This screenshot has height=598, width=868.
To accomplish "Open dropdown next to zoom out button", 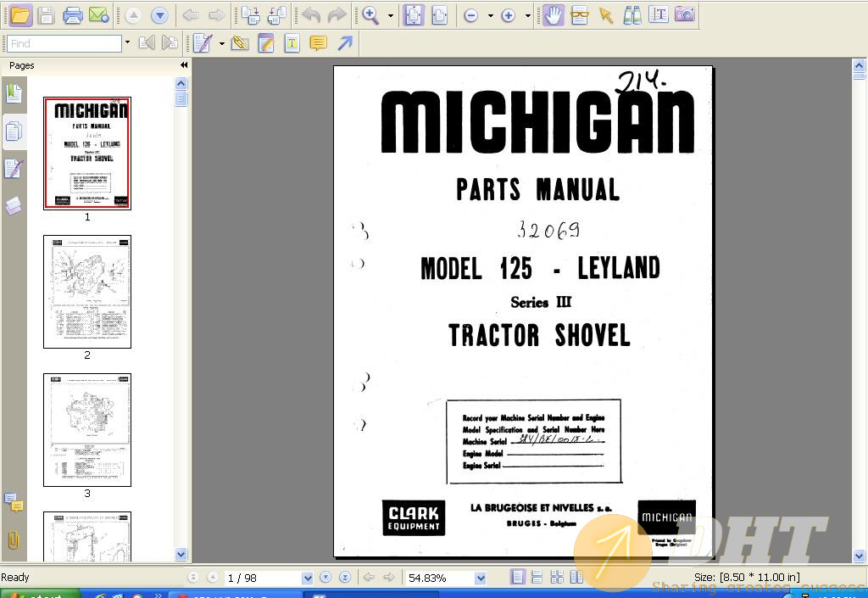I will [491, 15].
